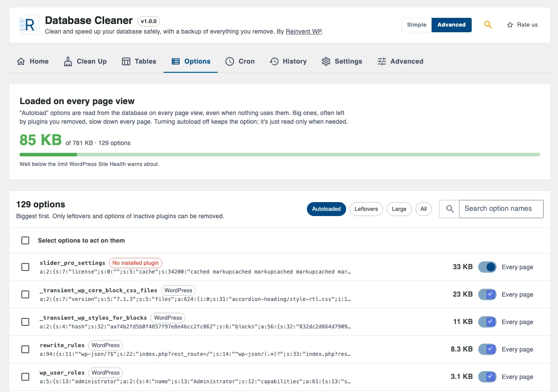Toggle autoload off for slider_pro_settings
558x392 pixels.
tap(487, 267)
